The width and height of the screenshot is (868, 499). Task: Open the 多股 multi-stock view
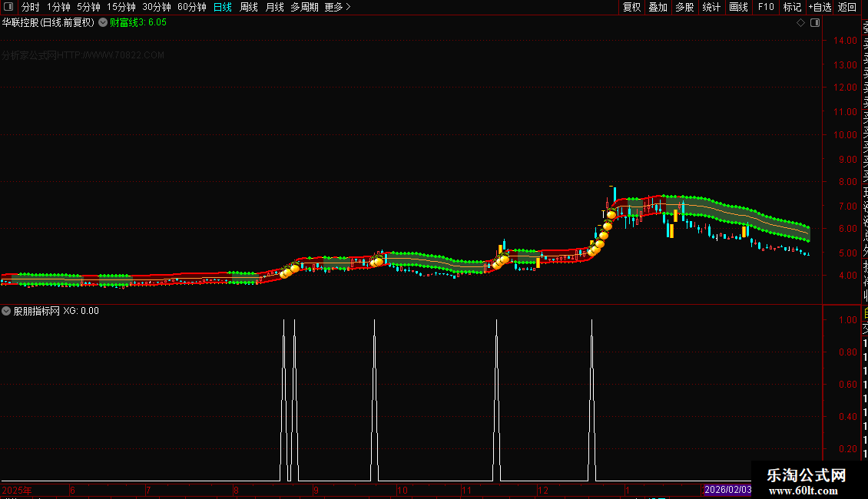(684, 7)
